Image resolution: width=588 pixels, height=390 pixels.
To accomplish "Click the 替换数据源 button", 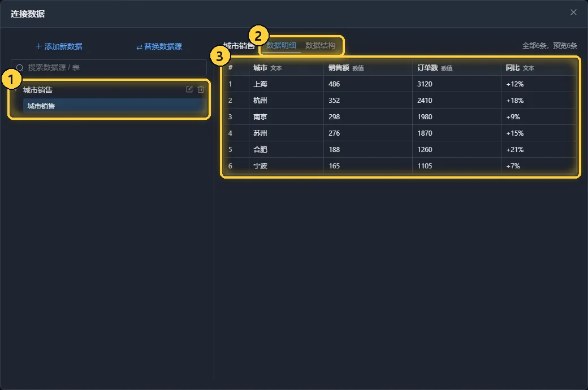I will (159, 46).
